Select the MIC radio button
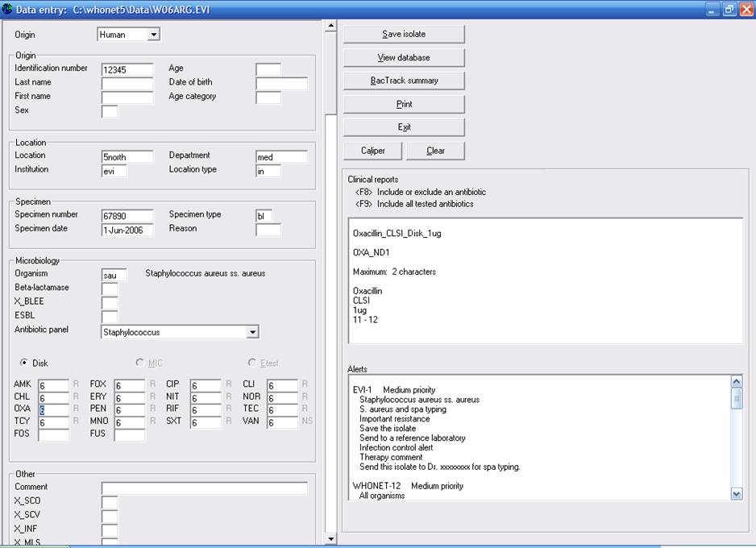The height and width of the screenshot is (548, 756). pos(140,363)
